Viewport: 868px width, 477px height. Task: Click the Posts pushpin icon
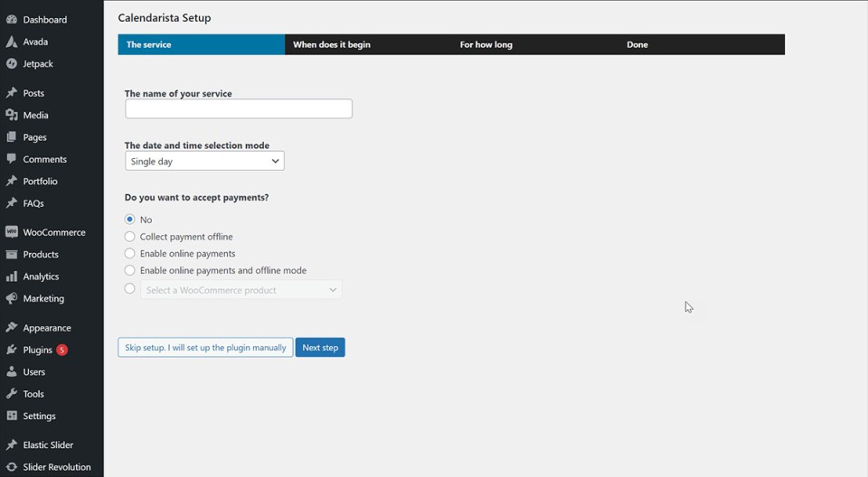[x=12, y=93]
